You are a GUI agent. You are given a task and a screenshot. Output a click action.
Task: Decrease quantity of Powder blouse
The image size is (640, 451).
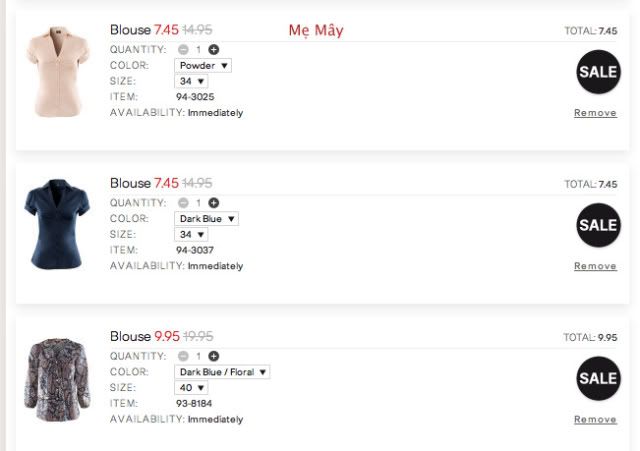(183, 49)
